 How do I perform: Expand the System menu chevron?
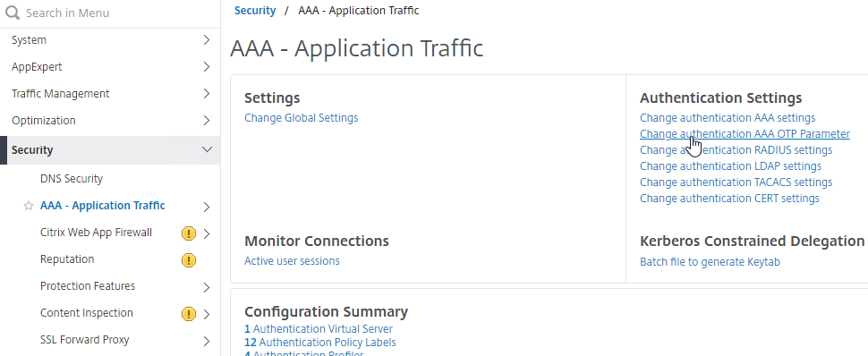click(207, 40)
